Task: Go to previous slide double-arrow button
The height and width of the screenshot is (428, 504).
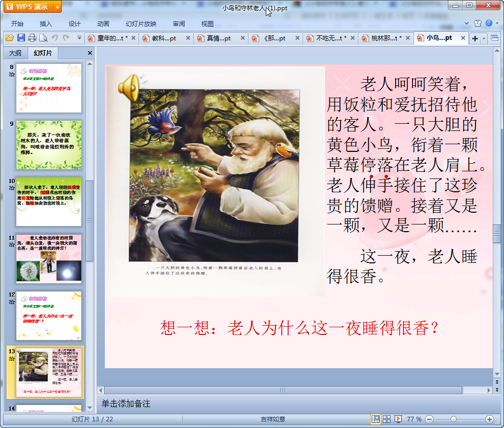Action: [x=497, y=381]
